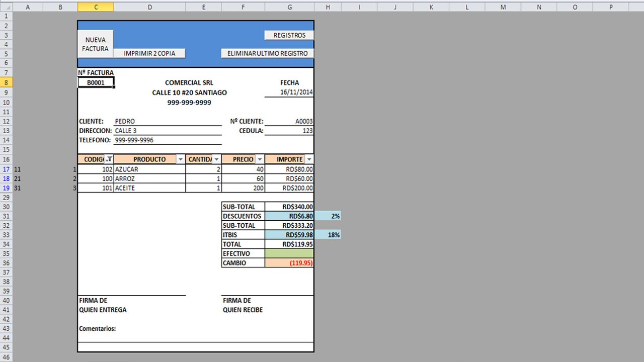
Task: Select the import cell RD$200.00
Action: [x=289, y=188]
